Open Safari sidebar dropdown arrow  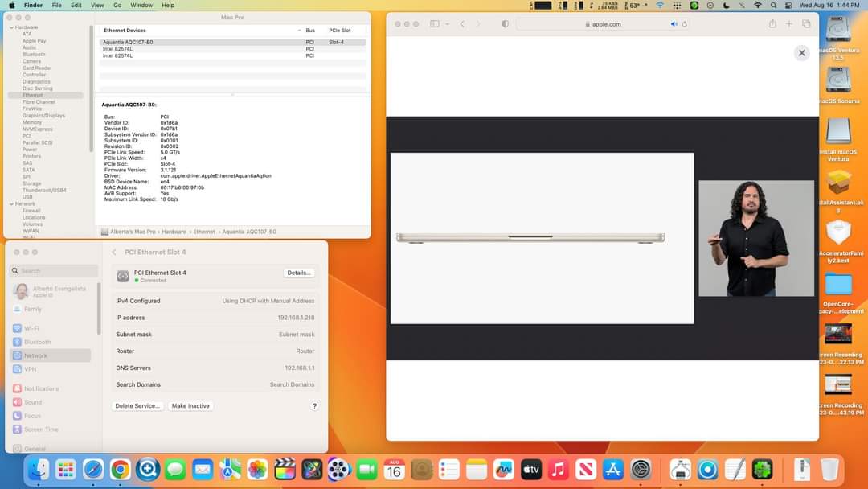448,24
